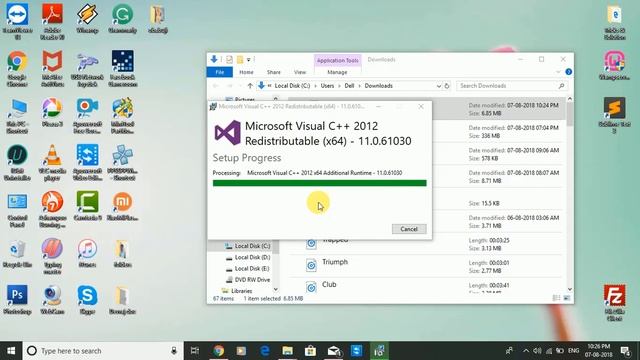The height and width of the screenshot is (360, 640).
Task: Switch to Share tab in File Explorer
Action: click(x=273, y=72)
